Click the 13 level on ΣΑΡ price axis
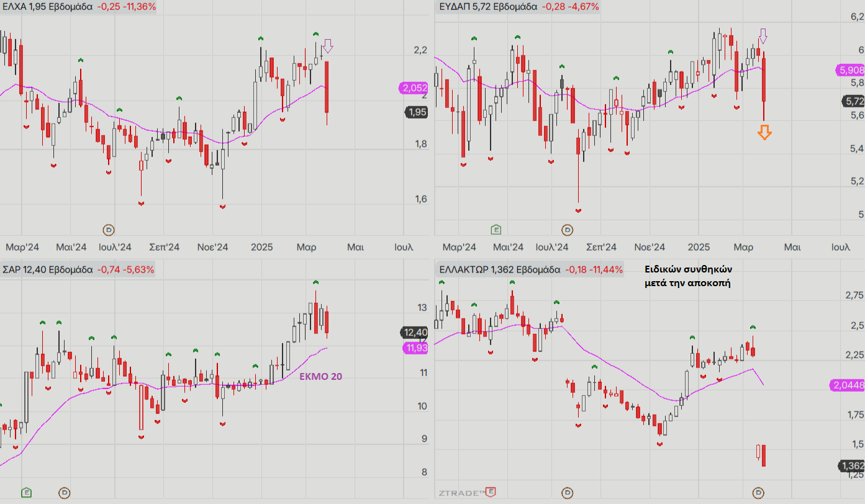The image size is (865, 504). [x=422, y=307]
